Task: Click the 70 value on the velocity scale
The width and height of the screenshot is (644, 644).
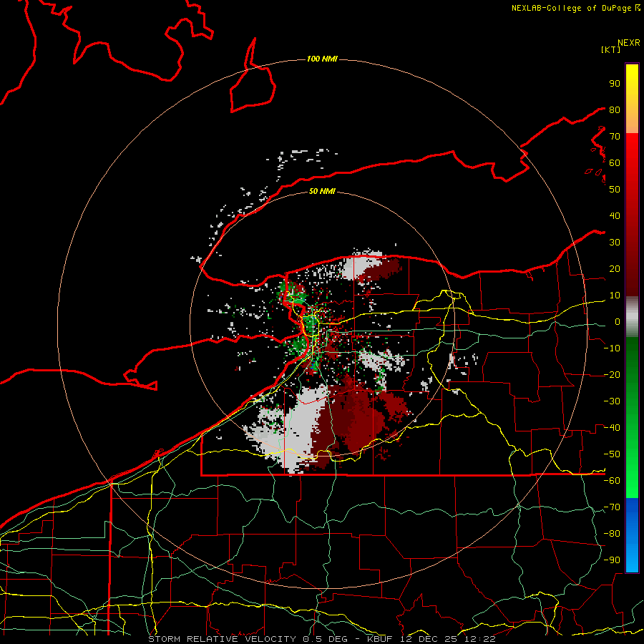Action: pos(615,137)
